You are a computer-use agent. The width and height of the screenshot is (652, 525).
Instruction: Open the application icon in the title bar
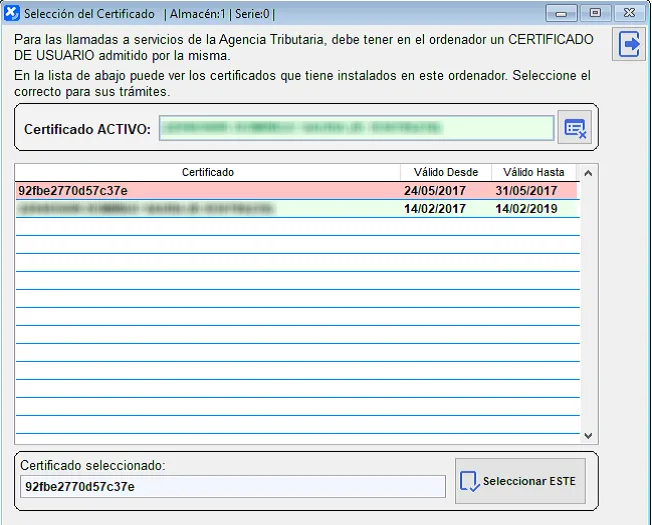coord(12,14)
